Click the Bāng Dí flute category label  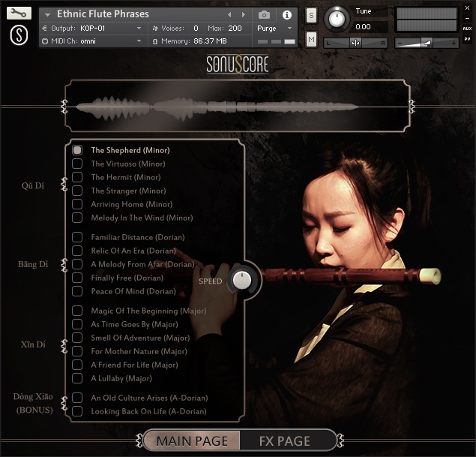tap(33, 264)
